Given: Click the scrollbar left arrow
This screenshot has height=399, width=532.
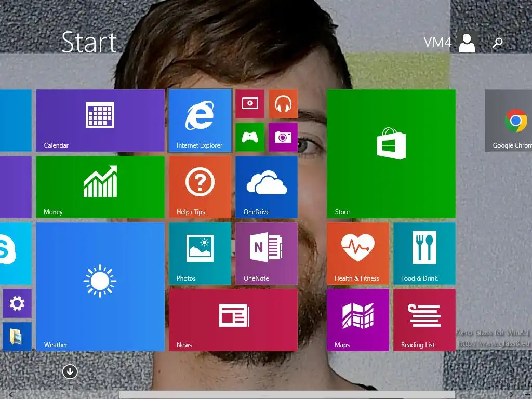Looking at the screenshot, I should pos(11,395).
